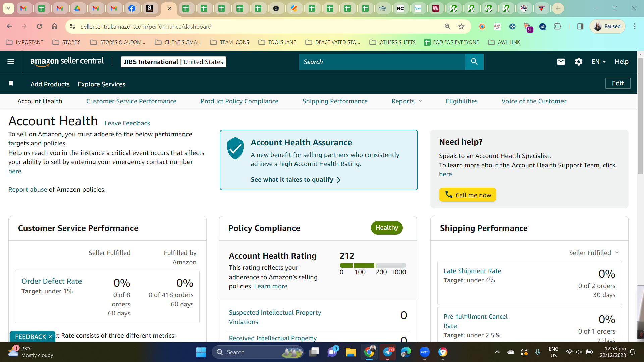Open the Seller Fulfilled shipping dropdown
Viewport: 644px width, 362px height.
click(x=594, y=253)
